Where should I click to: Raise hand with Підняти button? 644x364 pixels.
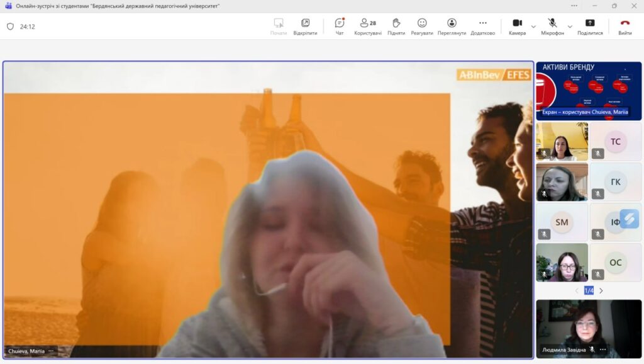point(396,26)
